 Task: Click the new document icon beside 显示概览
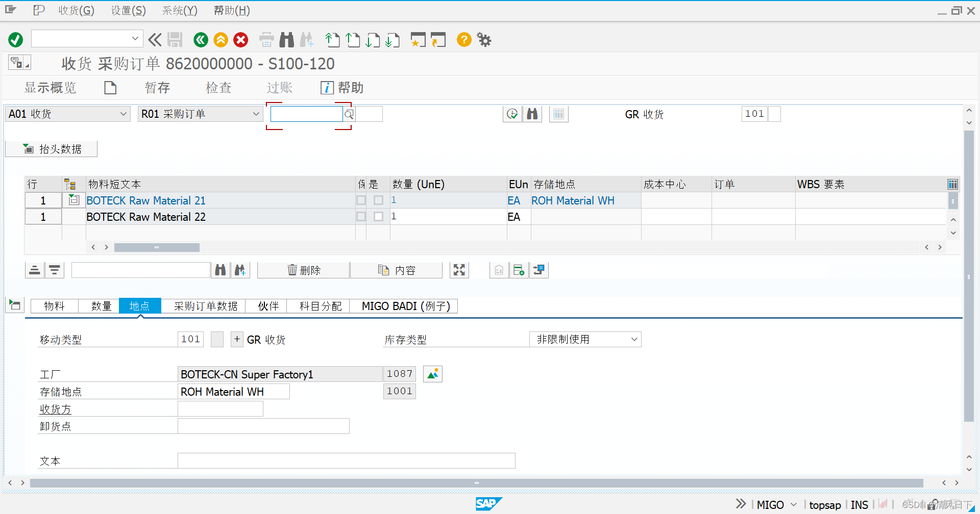coord(110,88)
